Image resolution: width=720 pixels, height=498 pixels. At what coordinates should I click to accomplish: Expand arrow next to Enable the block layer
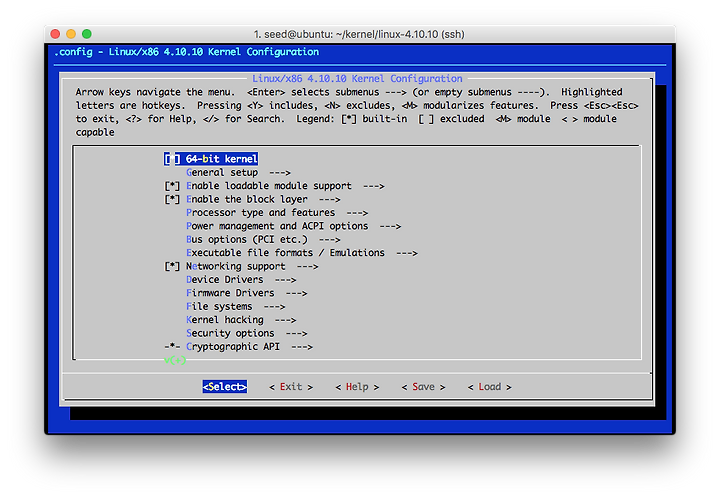tap(329, 199)
